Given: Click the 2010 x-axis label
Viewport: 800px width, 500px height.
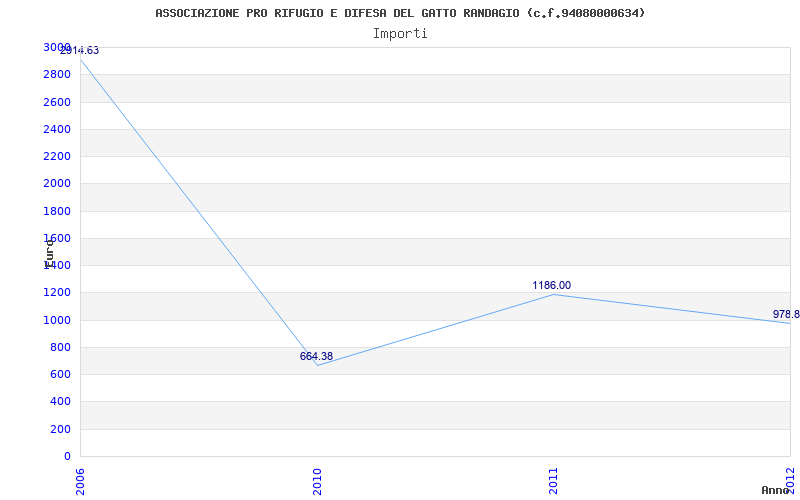Looking at the screenshot, I should point(317,482).
